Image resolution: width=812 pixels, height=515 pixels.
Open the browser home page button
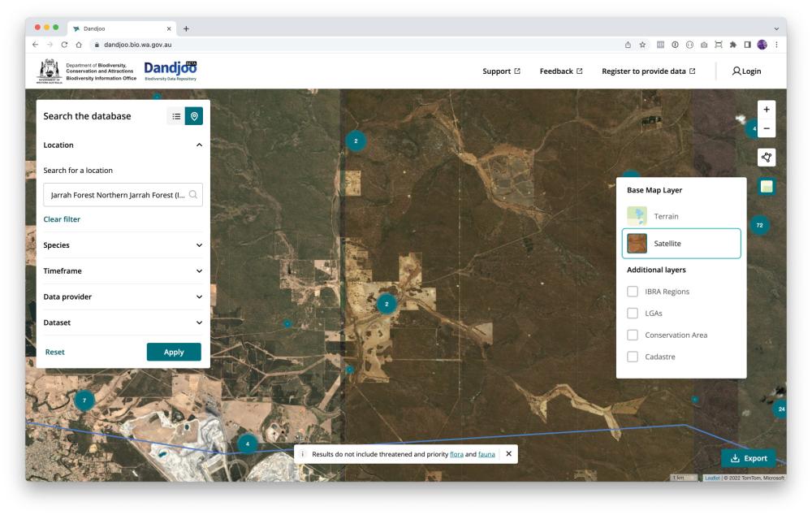coord(79,45)
